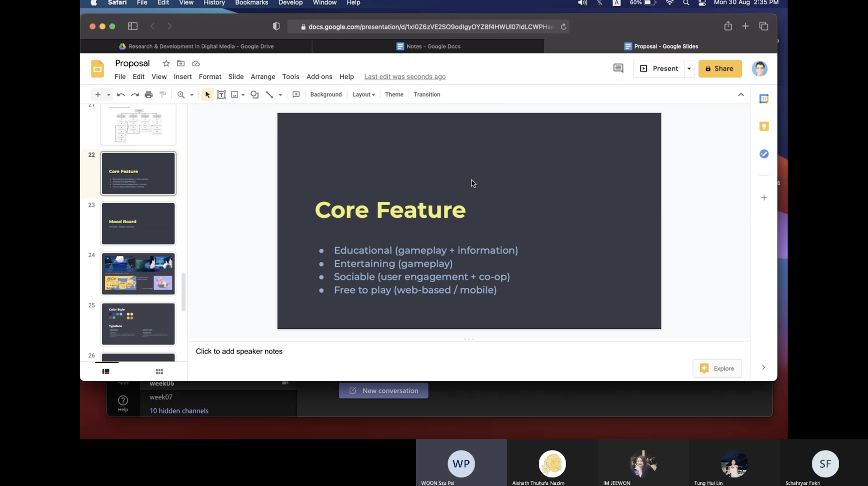This screenshot has width=868, height=486.
Task: Star the Proposal presentation
Action: point(166,64)
